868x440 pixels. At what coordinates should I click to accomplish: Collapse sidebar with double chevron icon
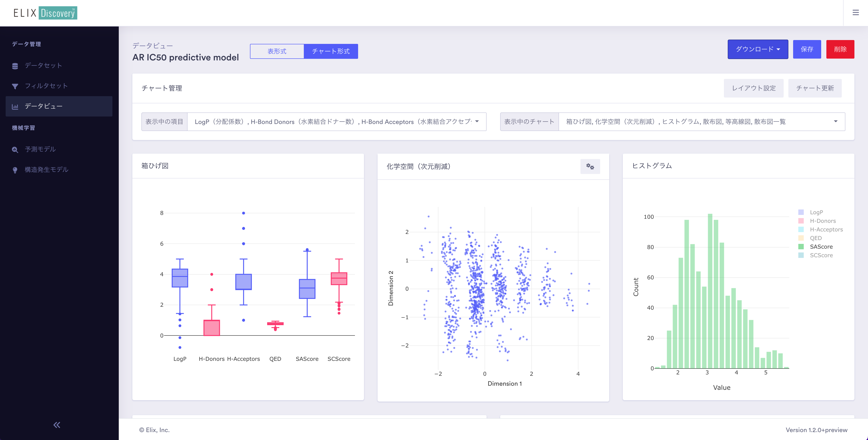pos(57,425)
